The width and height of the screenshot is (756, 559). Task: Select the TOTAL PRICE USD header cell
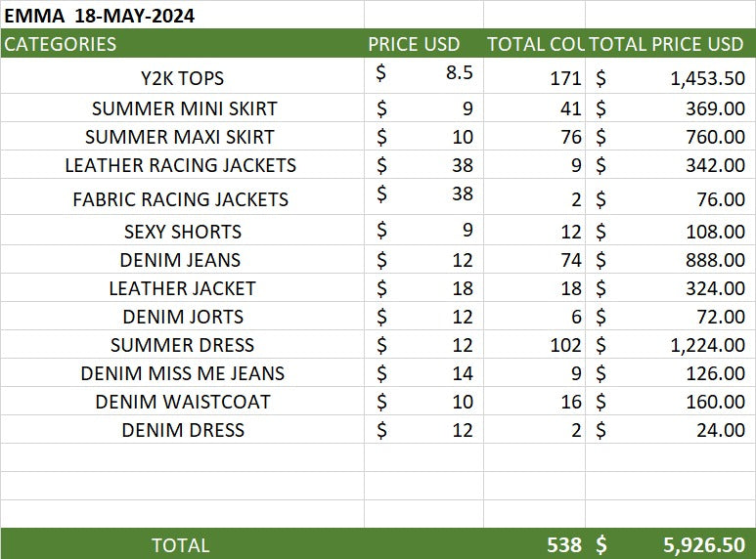(x=671, y=44)
